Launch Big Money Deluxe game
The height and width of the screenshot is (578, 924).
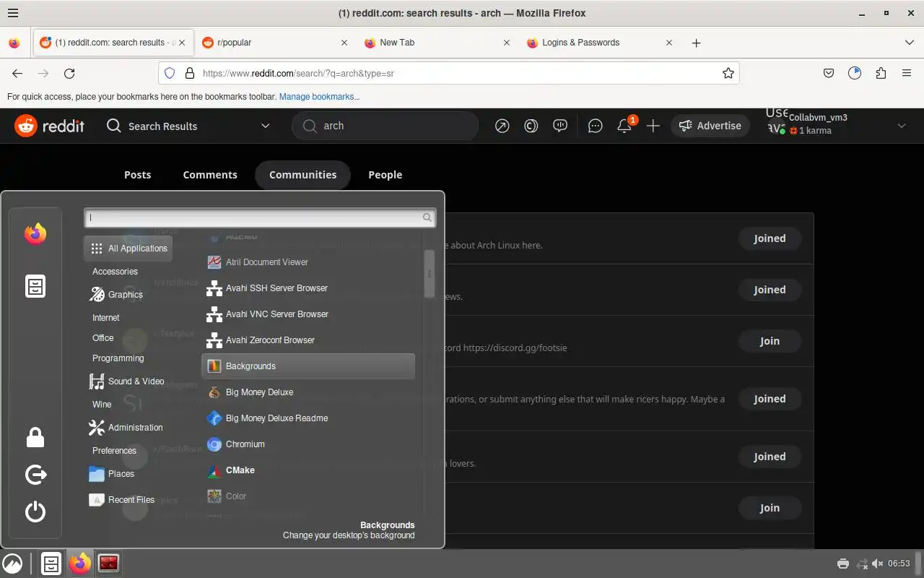(x=308, y=392)
